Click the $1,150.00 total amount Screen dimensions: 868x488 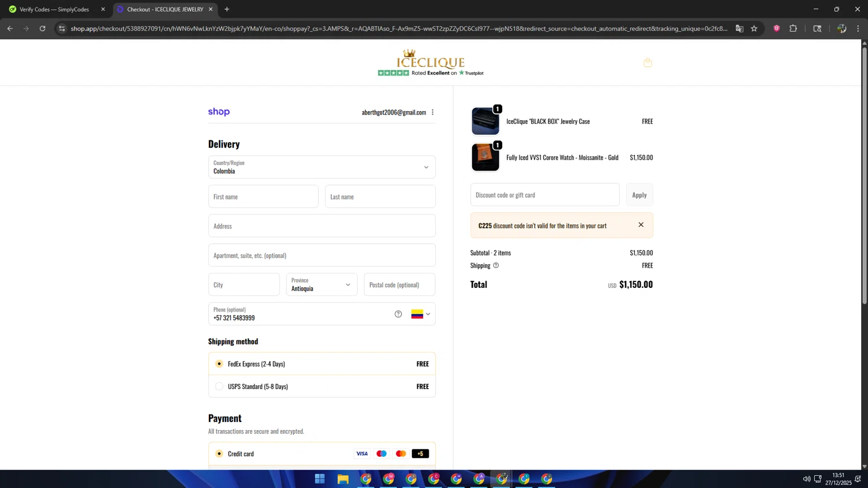[x=636, y=284]
